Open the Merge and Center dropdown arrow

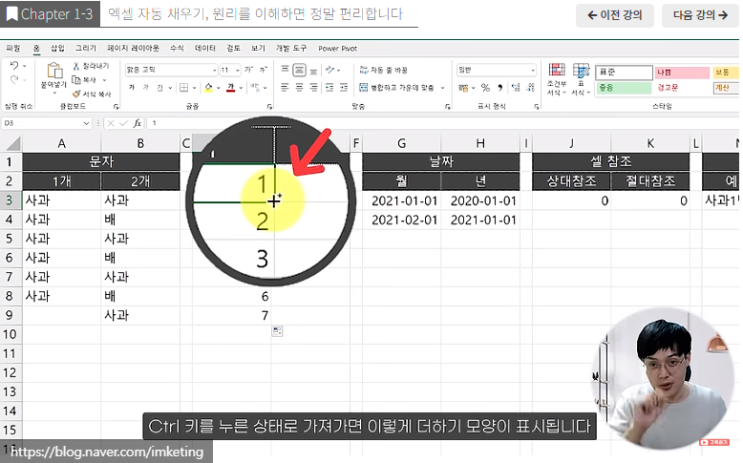coord(443,88)
